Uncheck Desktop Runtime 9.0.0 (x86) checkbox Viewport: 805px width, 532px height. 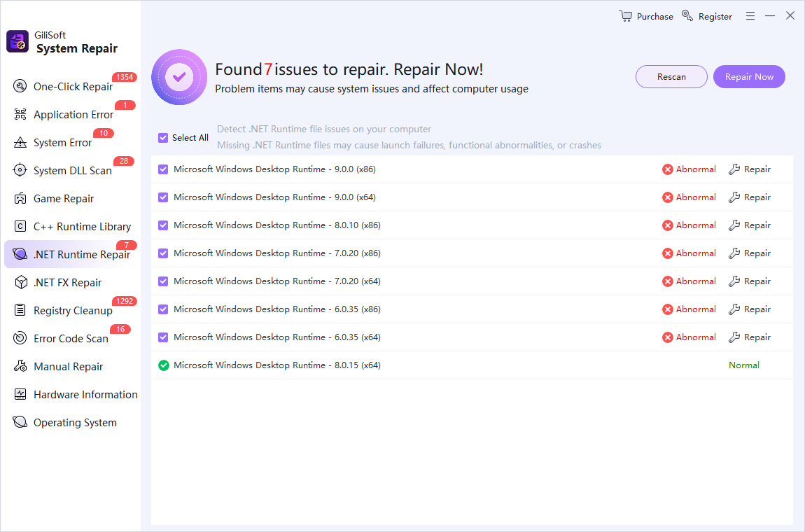tap(163, 169)
